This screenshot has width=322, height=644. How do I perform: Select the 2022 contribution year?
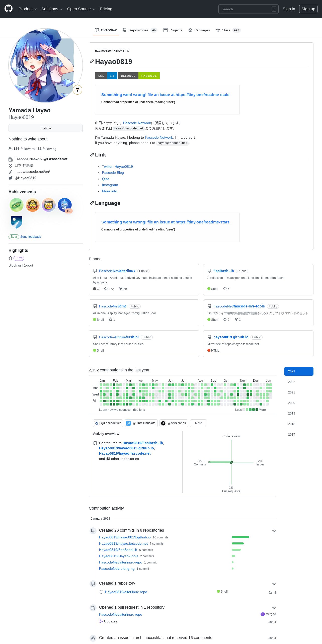(x=299, y=382)
